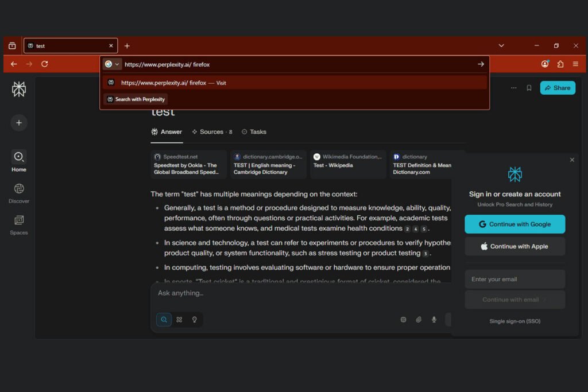The width and height of the screenshot is (588, 392).
Task: Expand the list all tabs chevron
Action: [501, 46]
